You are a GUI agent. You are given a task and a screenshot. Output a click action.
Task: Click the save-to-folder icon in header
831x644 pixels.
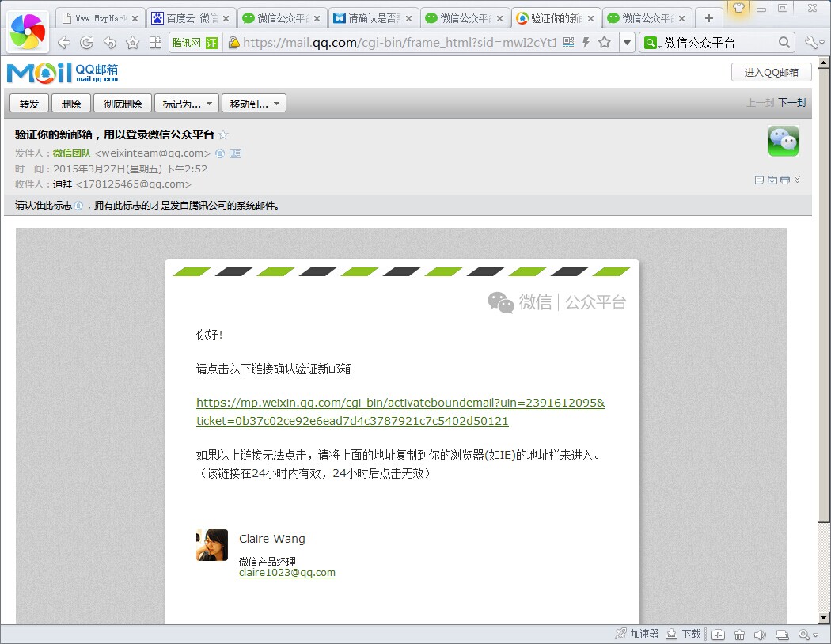(x=772, y=180)
